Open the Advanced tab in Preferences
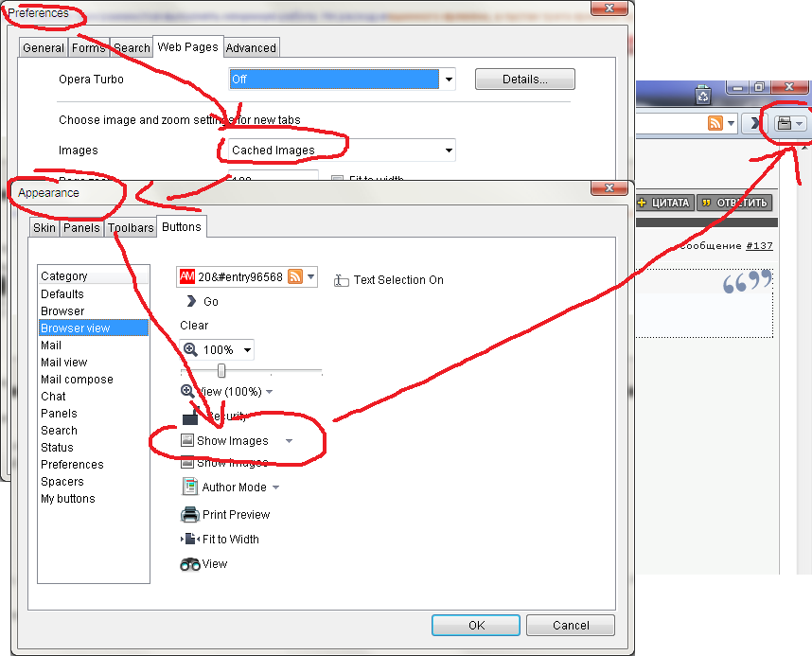Viewport: 812px width, 656px height. click(251, 47)
